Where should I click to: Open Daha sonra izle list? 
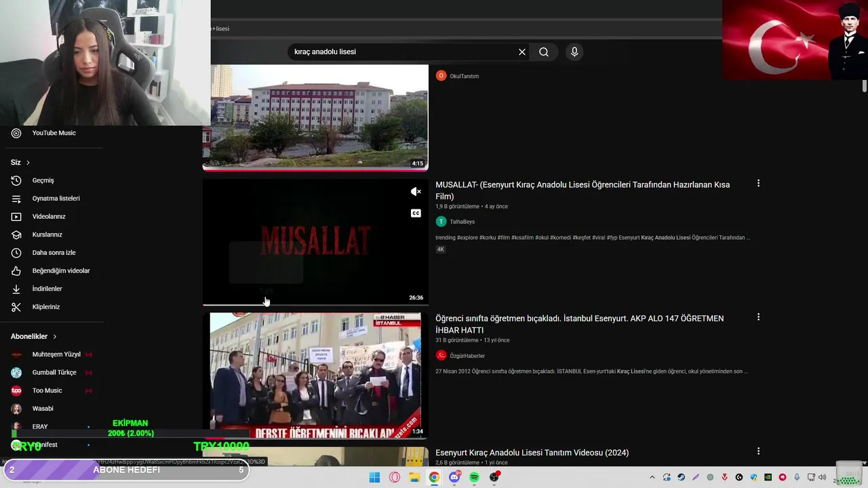(44, 253)
